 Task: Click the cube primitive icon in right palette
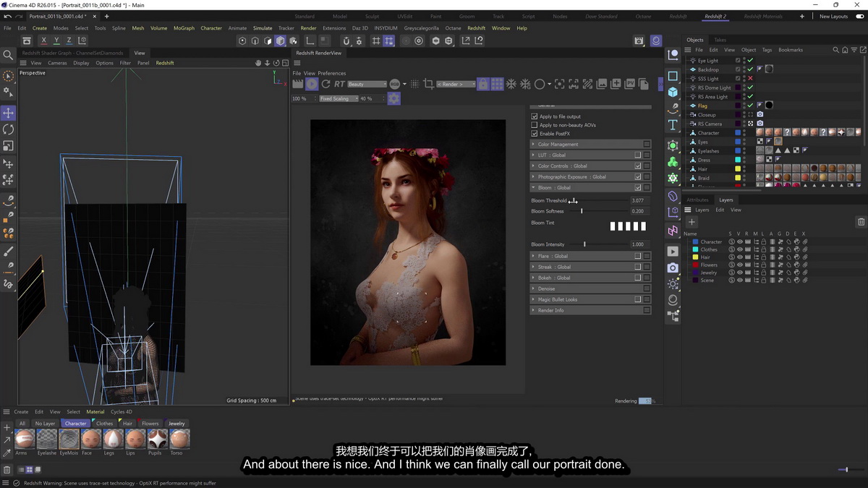coord(673,92)
